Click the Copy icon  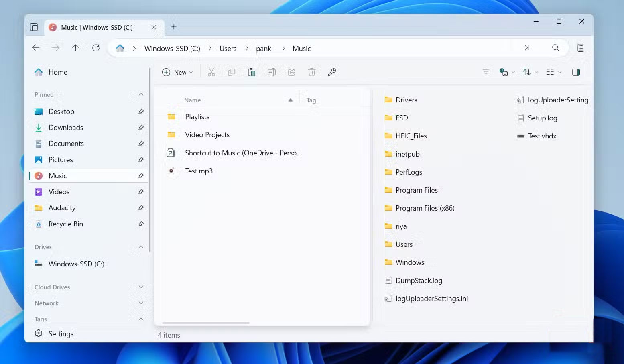tap(232, 72)
